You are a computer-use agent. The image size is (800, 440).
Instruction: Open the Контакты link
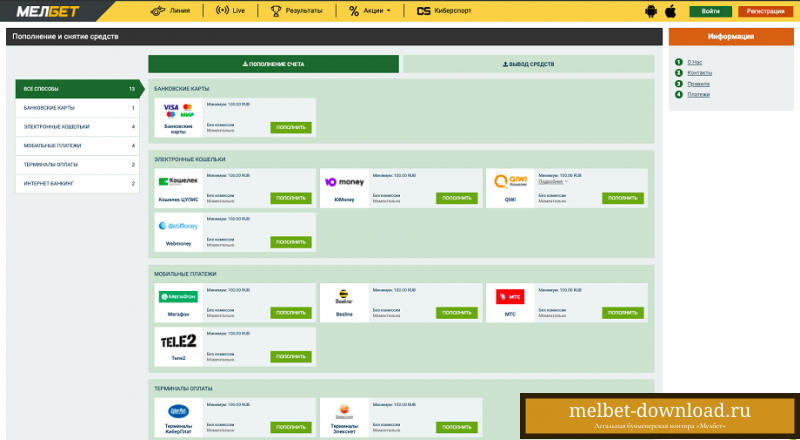[x=699, y=73]
